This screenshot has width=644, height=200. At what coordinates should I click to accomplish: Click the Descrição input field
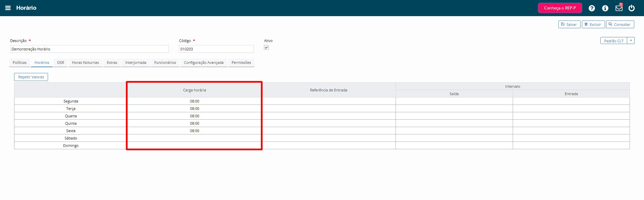point(89,49)
